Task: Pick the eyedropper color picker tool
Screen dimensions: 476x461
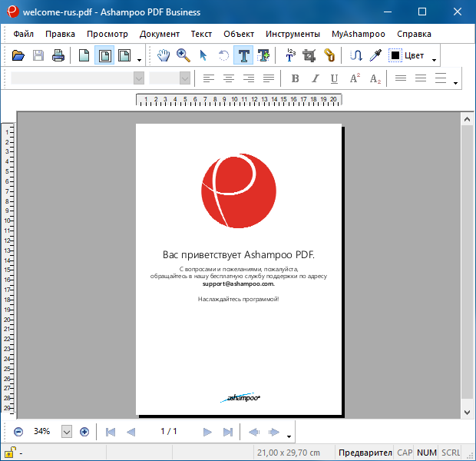Action: tap(375, 55)
